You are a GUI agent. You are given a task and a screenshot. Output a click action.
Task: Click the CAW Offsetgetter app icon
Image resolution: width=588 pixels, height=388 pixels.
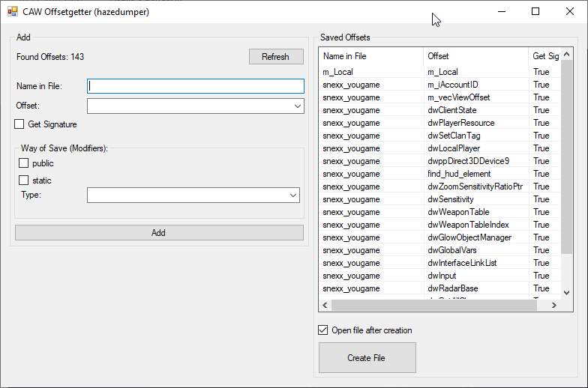[12, 11]
